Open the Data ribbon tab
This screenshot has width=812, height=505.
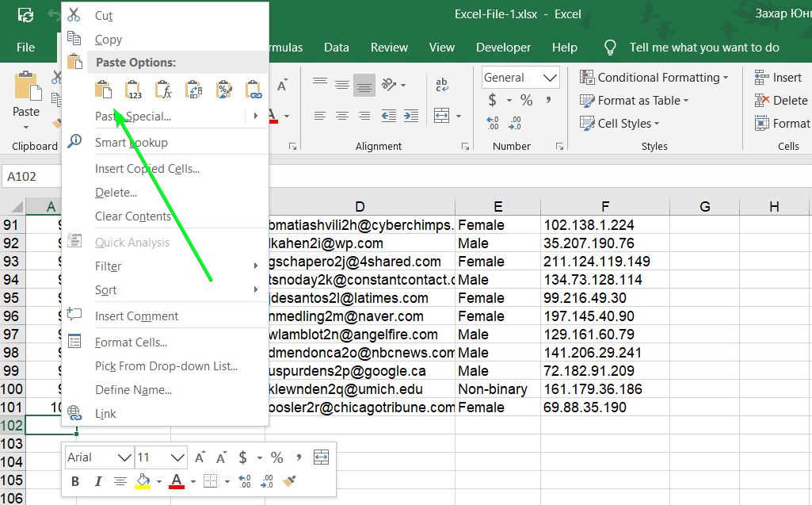337,48
